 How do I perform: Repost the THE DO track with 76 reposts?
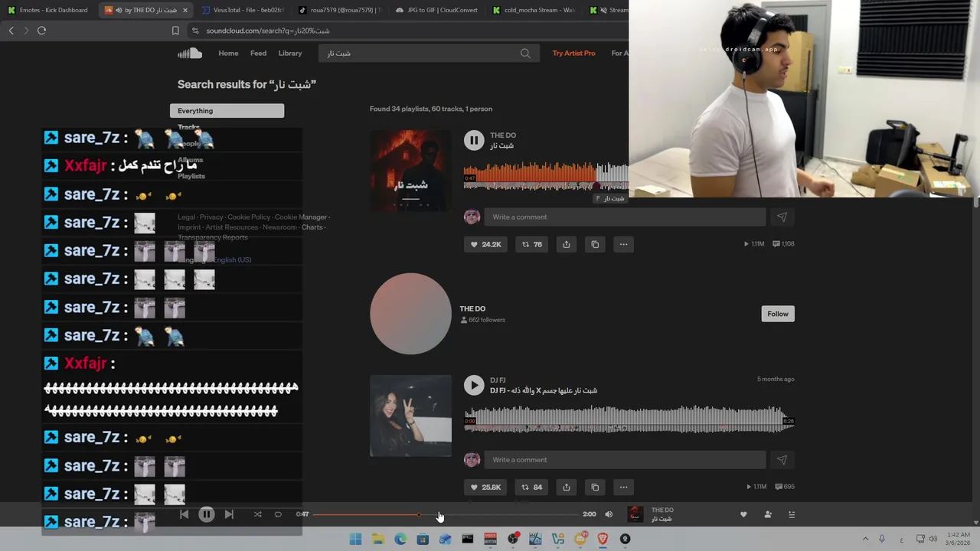click(x=531, y=244)
